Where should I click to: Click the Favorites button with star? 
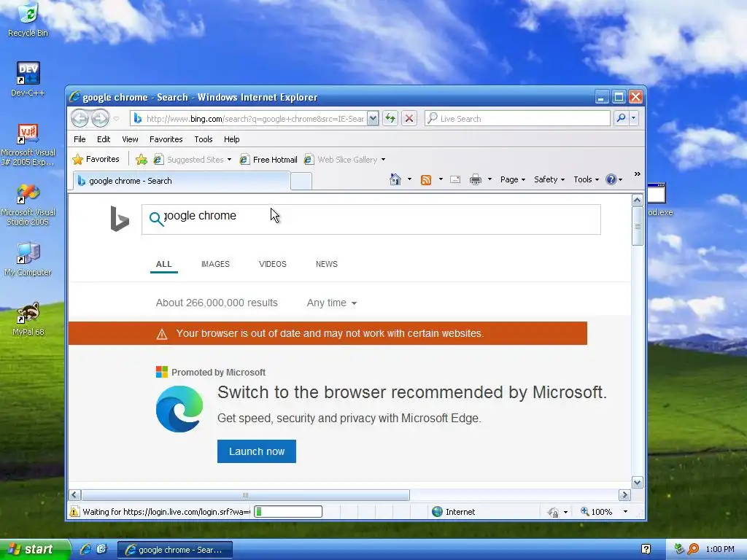97,159
